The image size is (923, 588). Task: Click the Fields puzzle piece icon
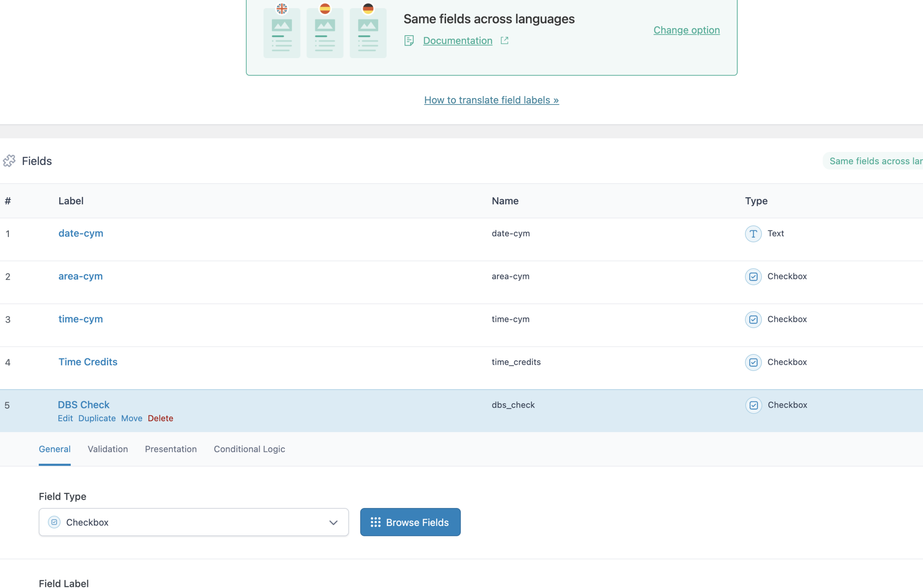[x=9, y=161]
